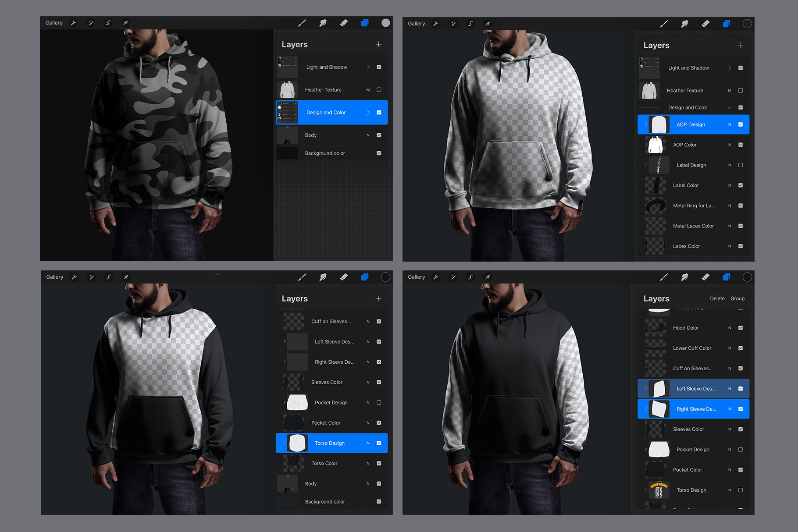Add new layer in bottom-left Layers panel
The image size is (798, 532).
(378, 298)
